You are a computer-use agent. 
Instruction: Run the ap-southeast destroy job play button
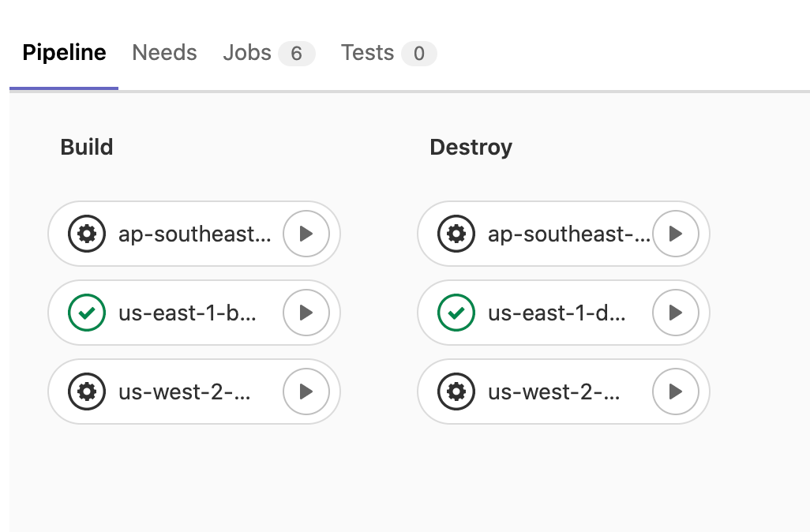tap(676, 234)
